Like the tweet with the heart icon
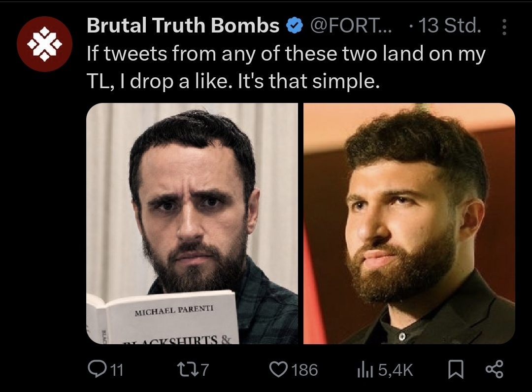The width and height of the screenshot is (532, 392). (x=278, y=369)
